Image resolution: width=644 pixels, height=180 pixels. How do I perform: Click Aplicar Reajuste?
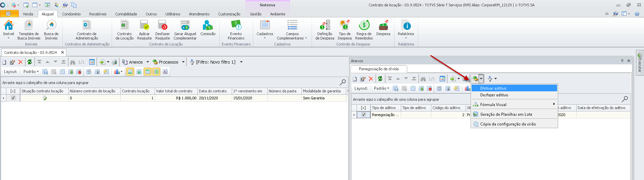pyautogui.click(x=144, y=29)
